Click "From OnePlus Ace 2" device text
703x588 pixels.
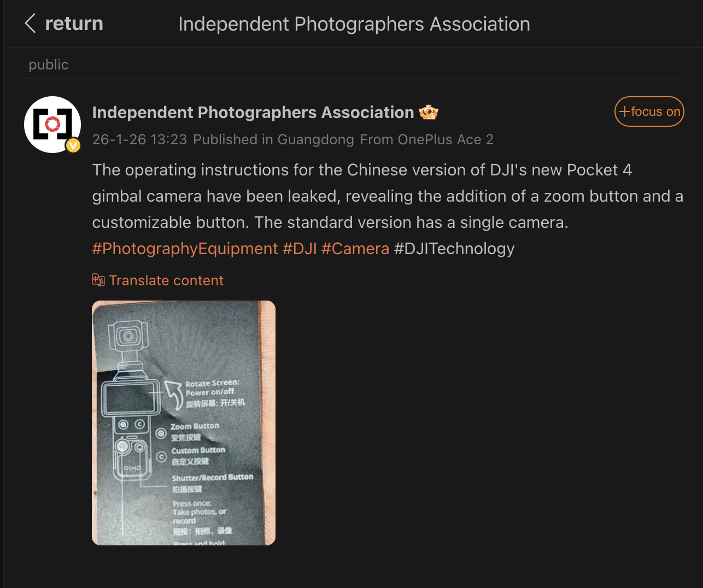click(x=426, y=139)
